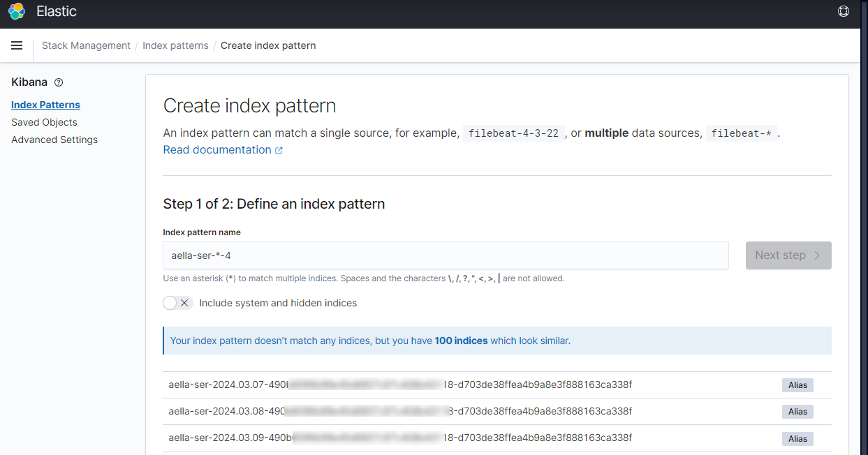Click the Elastic logo icon
This screenshot has width=868, height=455.
pyautogui.click(x=17, y=12)
